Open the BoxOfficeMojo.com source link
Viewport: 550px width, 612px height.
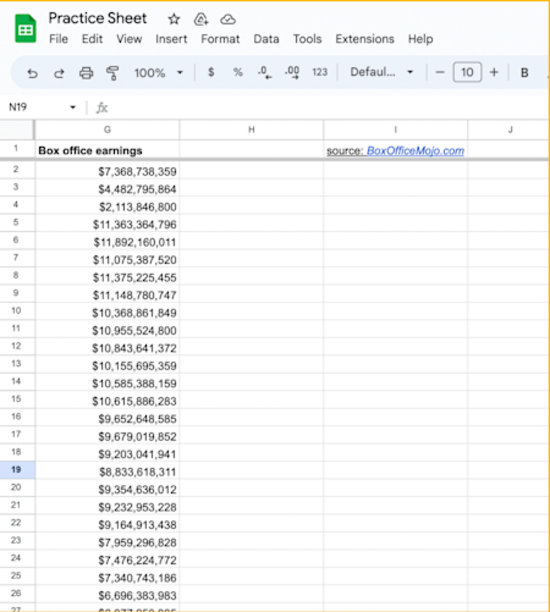[x=415, y=151]
